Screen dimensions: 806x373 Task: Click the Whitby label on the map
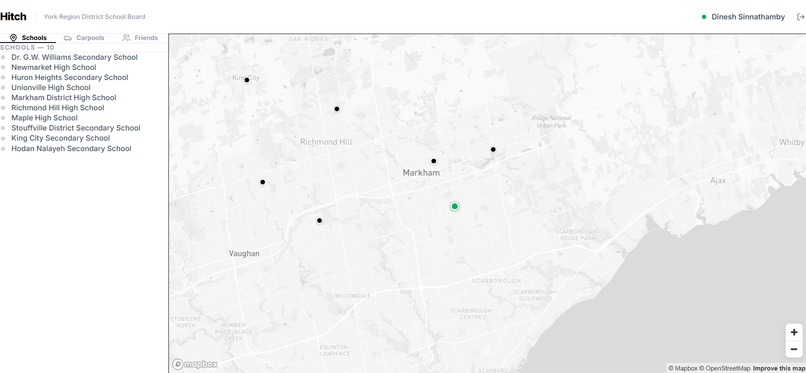[x=792, y=142]
